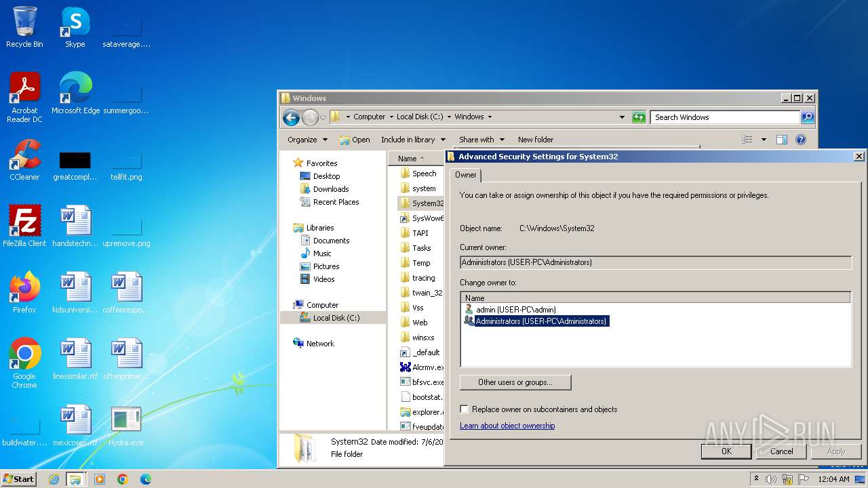Click Chrome icon in the taskbar
This screenshot has height=488, width=868.
[x=123, y=479]
